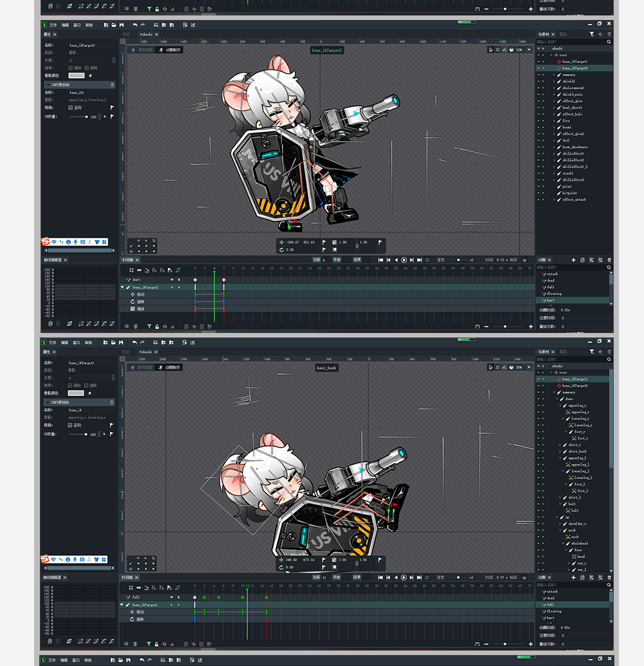Click scene tree search icon in fall window
This screenshot has height=666, width=644.
pyautogui.click(x=609, y=359)
